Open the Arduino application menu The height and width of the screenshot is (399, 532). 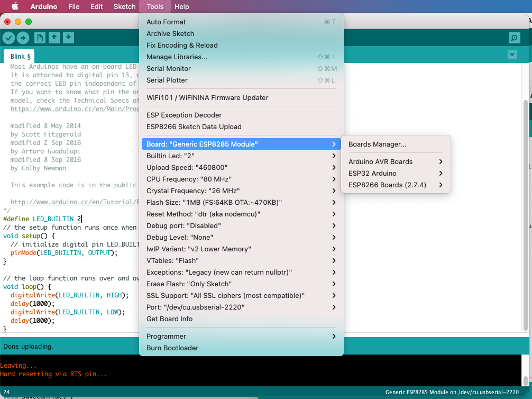pyautogui.click(x=44, y=6)
